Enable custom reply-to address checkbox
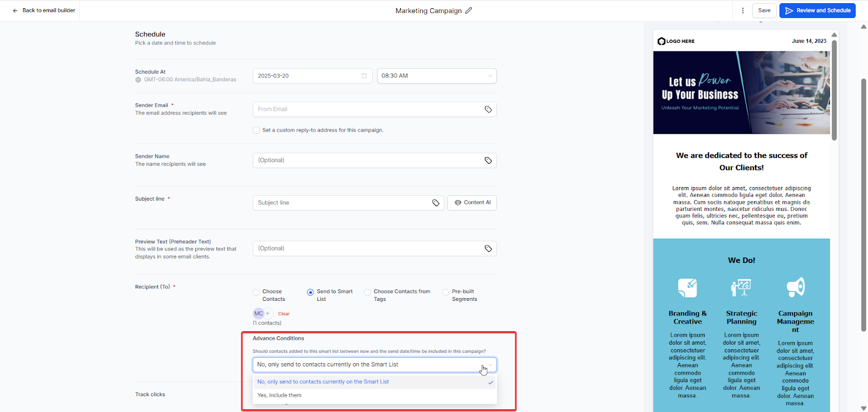The height and width of the screenshot is (412, 868). [x=256, y=130]
